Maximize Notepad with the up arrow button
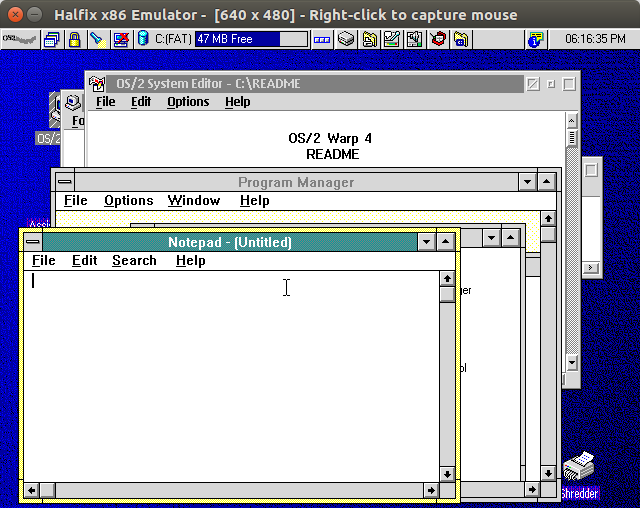 [446, 242]
